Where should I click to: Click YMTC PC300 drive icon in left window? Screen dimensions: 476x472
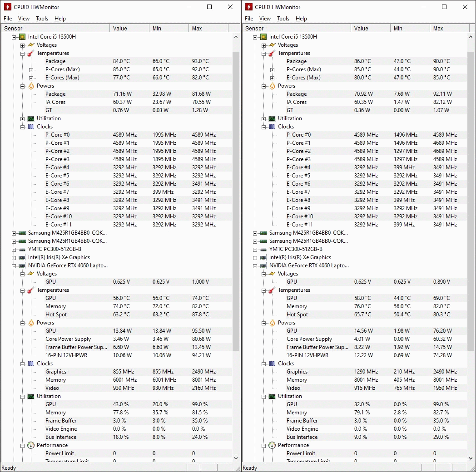[22, 249]
